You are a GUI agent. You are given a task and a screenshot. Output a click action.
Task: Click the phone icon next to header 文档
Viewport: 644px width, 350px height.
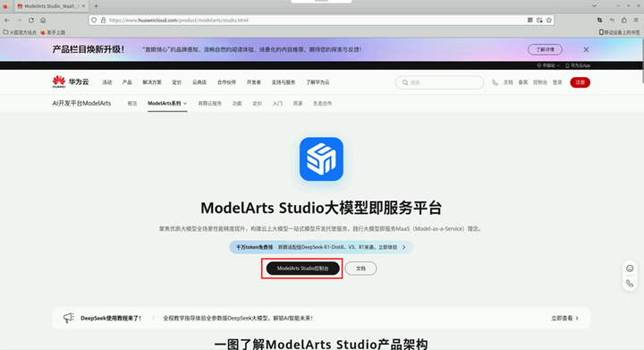click(495, 82)
